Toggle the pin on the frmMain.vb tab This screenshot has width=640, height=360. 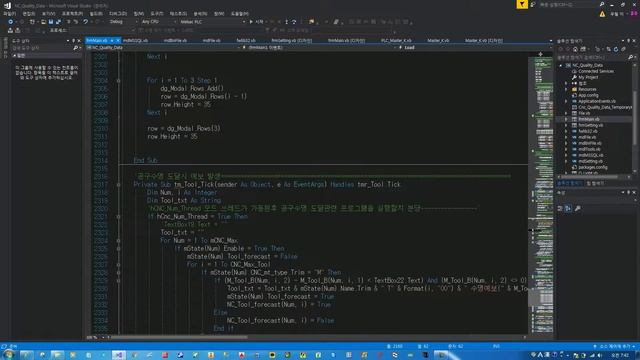112,40
